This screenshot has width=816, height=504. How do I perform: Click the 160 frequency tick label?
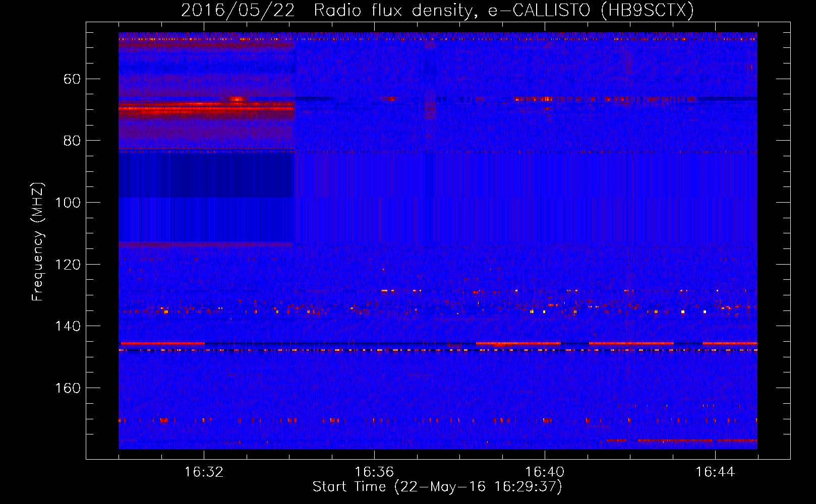point(68,388)
